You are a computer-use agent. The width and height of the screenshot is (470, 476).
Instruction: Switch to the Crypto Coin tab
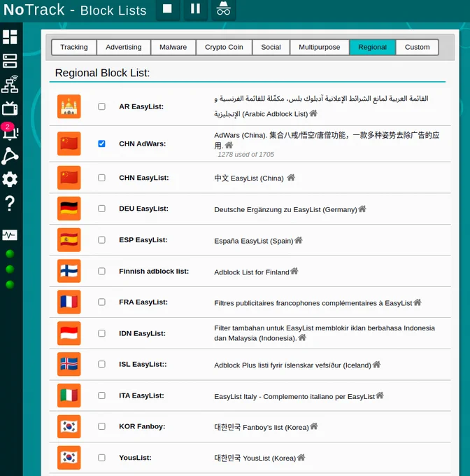(x=224, y=47)
